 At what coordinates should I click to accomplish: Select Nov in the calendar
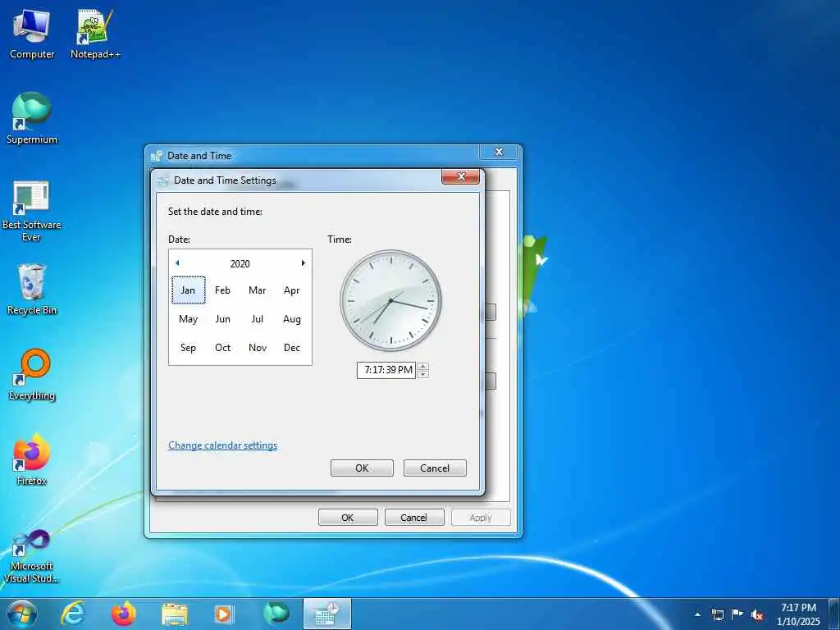click(257, 348)
